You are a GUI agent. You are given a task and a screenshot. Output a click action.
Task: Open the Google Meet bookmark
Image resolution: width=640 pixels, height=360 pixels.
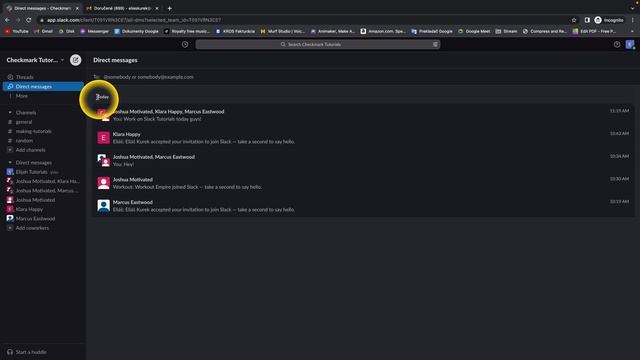(474, 31)
